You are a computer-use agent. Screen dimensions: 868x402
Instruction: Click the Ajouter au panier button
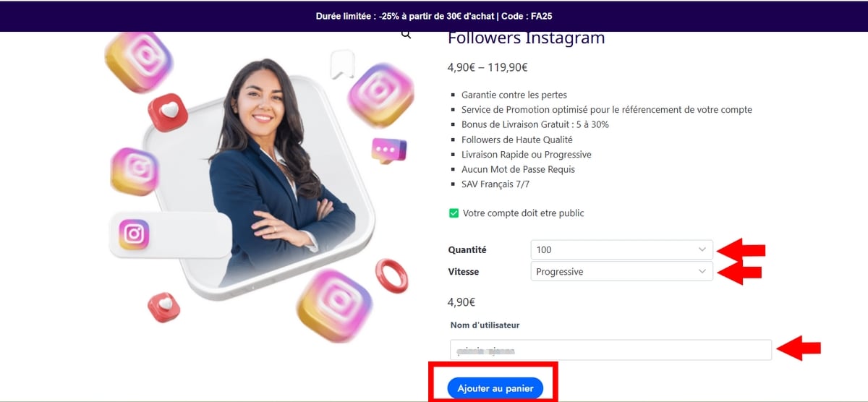(495, 388)
